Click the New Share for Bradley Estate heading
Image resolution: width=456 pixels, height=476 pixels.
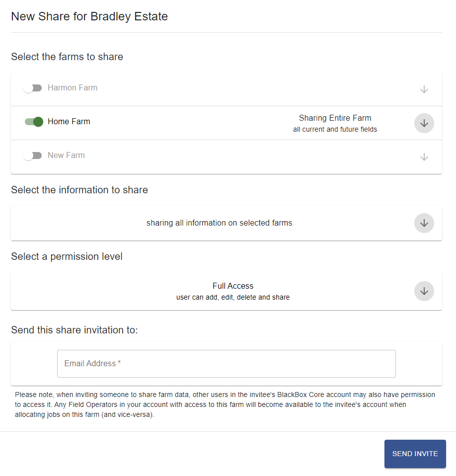point(89,16)
